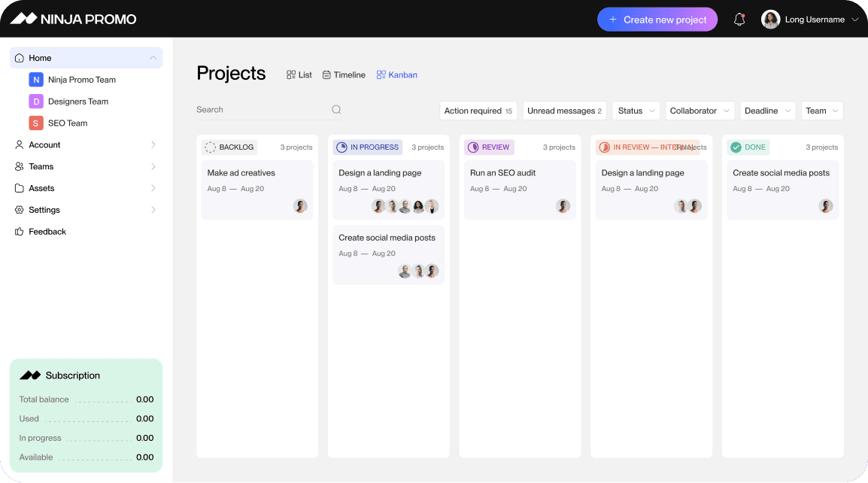868x483 pixels.
Task: Open the Status dropdown filter
Action: (x=636, y=111)
